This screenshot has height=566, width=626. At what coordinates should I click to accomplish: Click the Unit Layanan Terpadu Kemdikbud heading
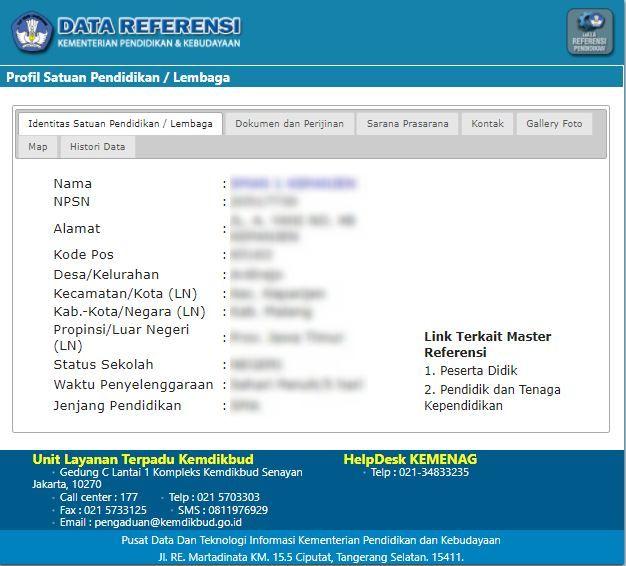[142, 459]
